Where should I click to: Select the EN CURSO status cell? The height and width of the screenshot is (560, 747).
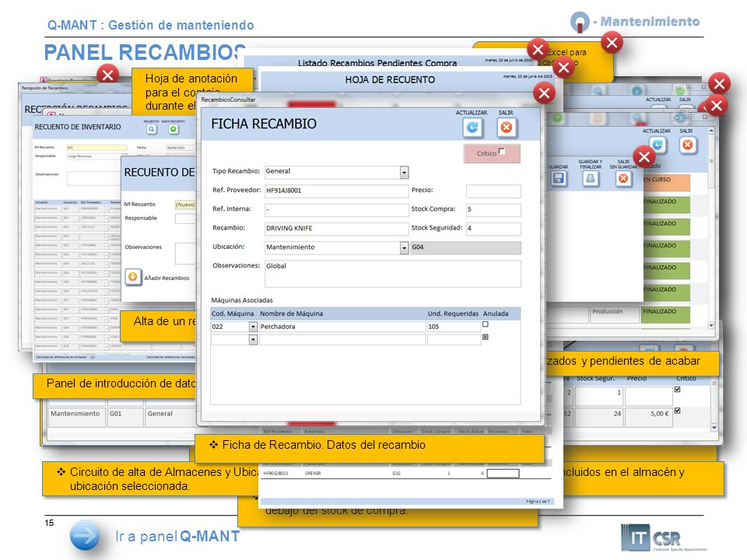click(x=666, y=183)
